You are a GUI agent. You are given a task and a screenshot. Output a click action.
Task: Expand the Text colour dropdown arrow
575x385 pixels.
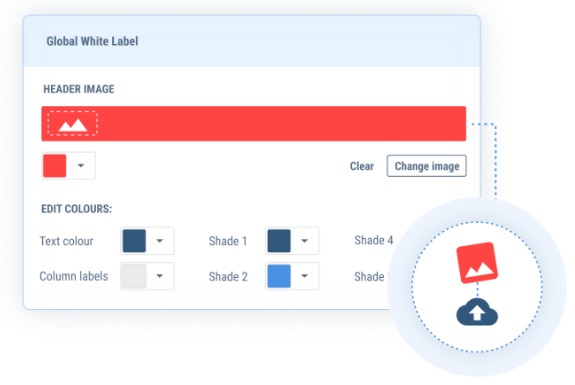point(160,241)
